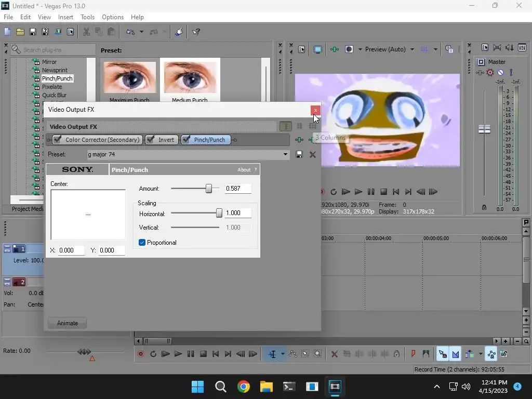Click the Master automation settings gear icon

point(490,73)
